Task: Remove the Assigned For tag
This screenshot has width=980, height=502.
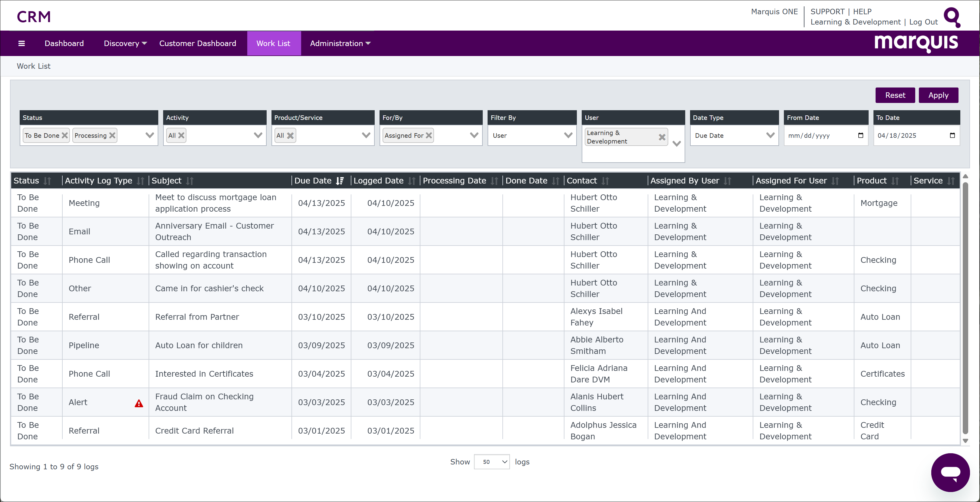Action: coord(429,135)
